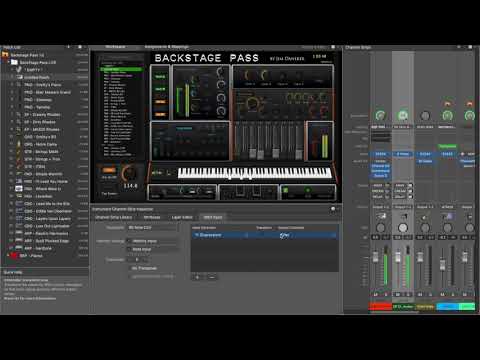
Task: Click the on-screen piano keyboard in the plugin
Action: point(254,173)
